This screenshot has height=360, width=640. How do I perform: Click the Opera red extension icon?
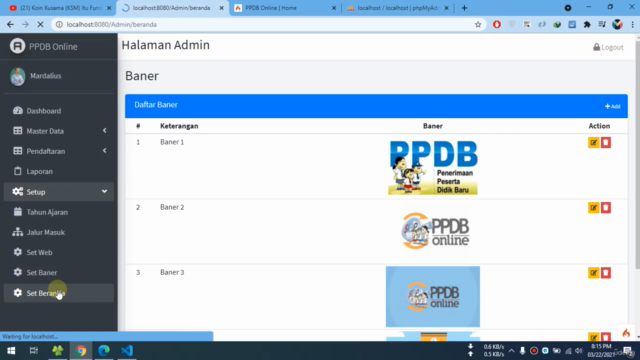(x=497, y=24)
